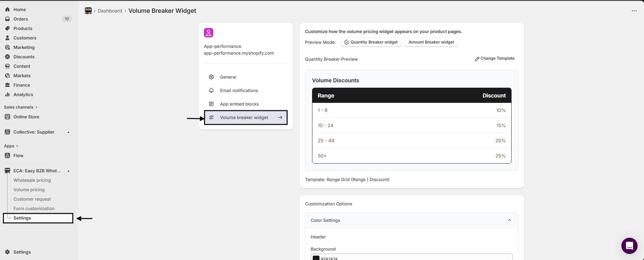Click the Background hex color field
Screen dimensions: 644x260
[x=415, y=258]
